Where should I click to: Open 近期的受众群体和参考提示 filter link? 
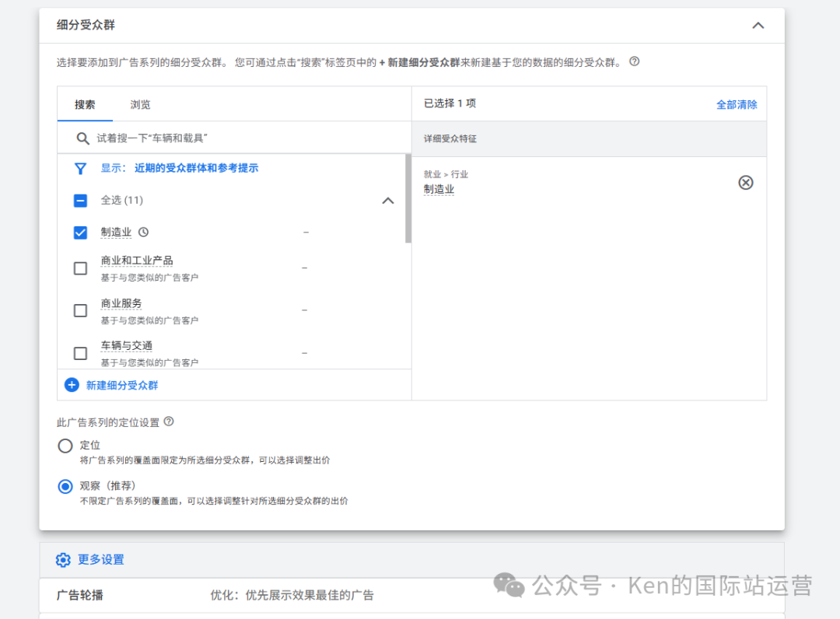point(196,168)
